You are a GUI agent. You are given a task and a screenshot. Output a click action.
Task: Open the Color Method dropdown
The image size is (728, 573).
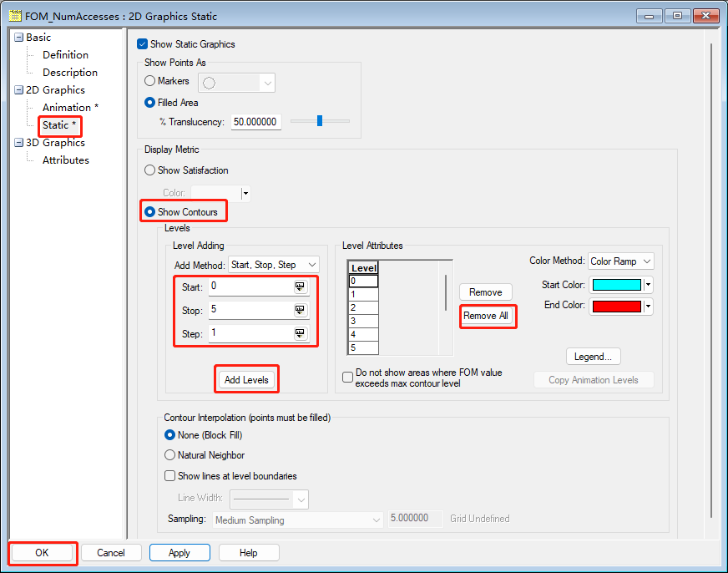[646, 261]
